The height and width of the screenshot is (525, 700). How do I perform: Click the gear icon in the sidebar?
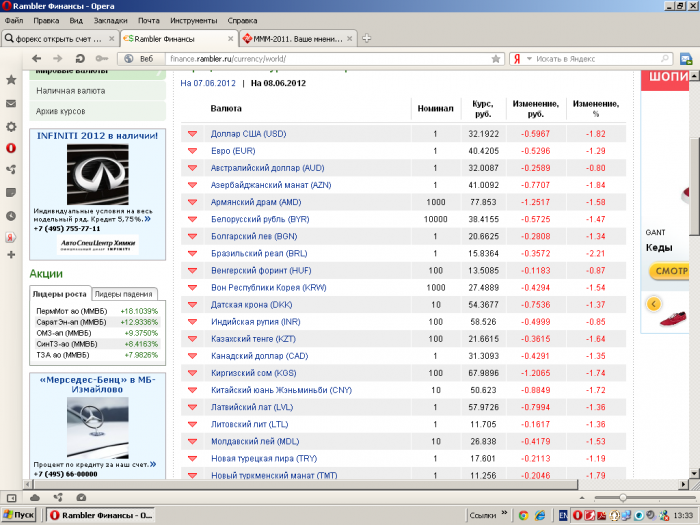tap(11, 126)
